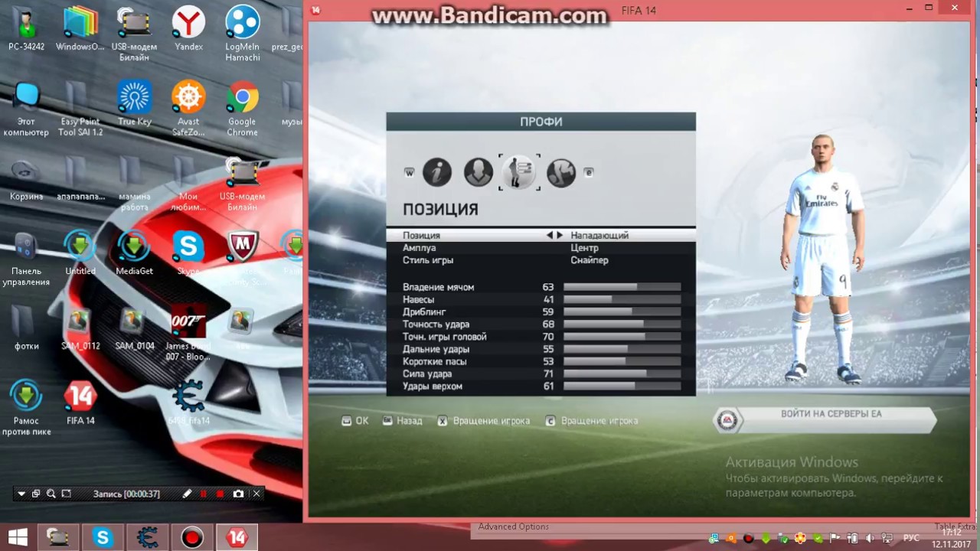
Task: Open Корзина recycle bin icon
Action: [27, 179]
